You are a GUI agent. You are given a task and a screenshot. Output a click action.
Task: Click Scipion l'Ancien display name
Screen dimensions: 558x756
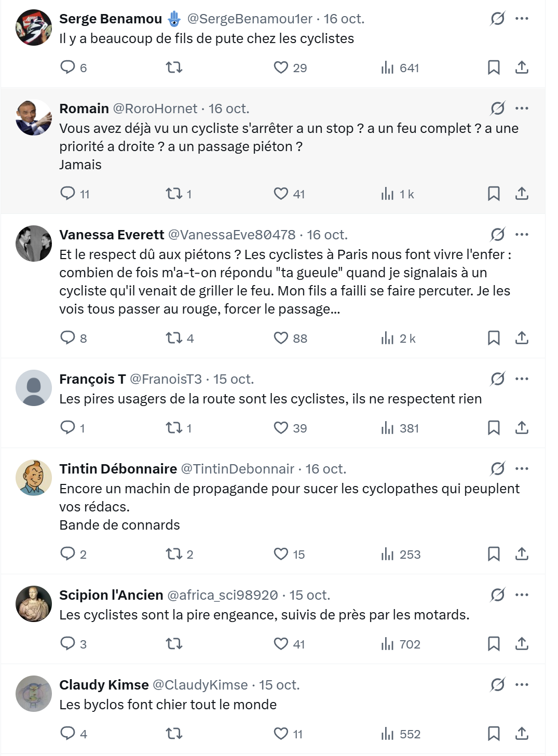pyautogui.click(x=111, y=595)
